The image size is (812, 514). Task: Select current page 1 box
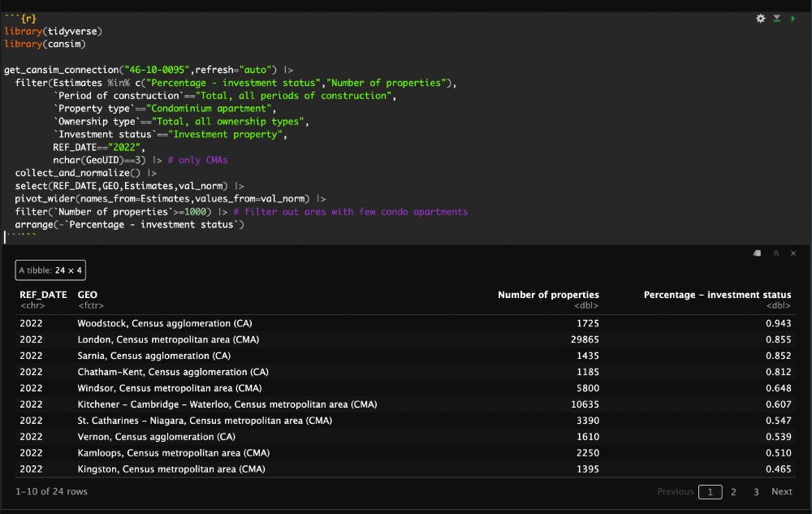pos(710,492)
